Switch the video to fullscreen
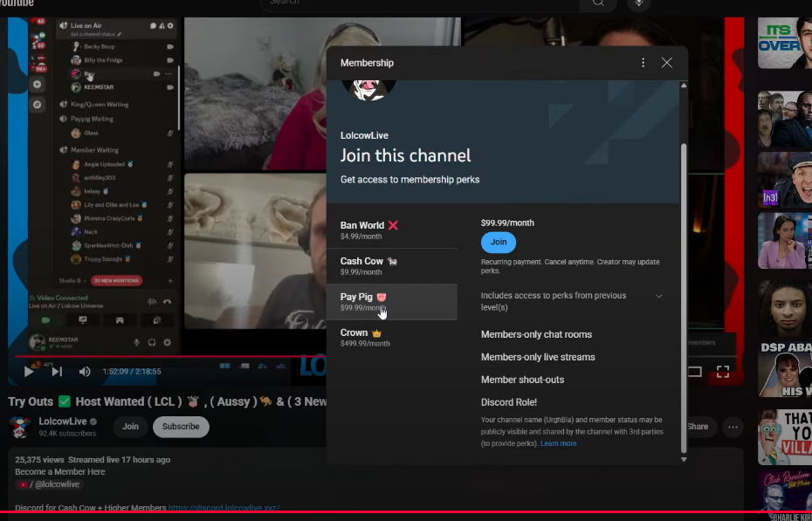This screenshot has width=812, height=521. [723, 371]
